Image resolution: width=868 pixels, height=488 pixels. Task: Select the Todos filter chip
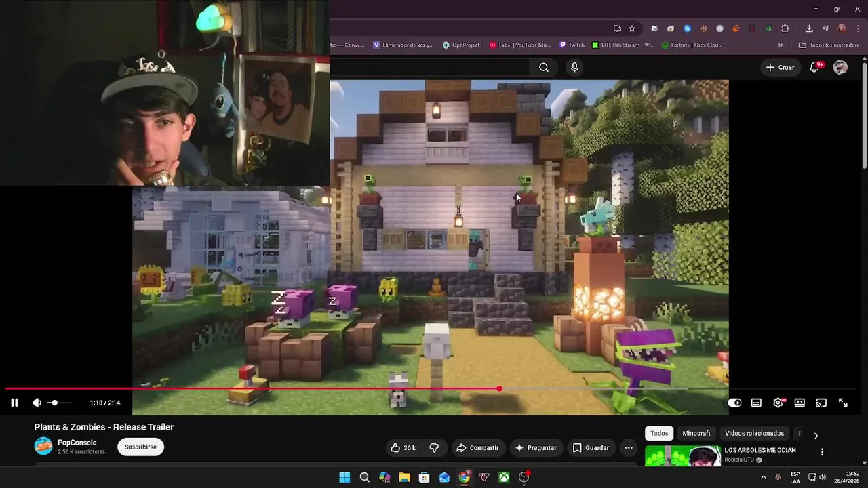click(x=659, y=433)
